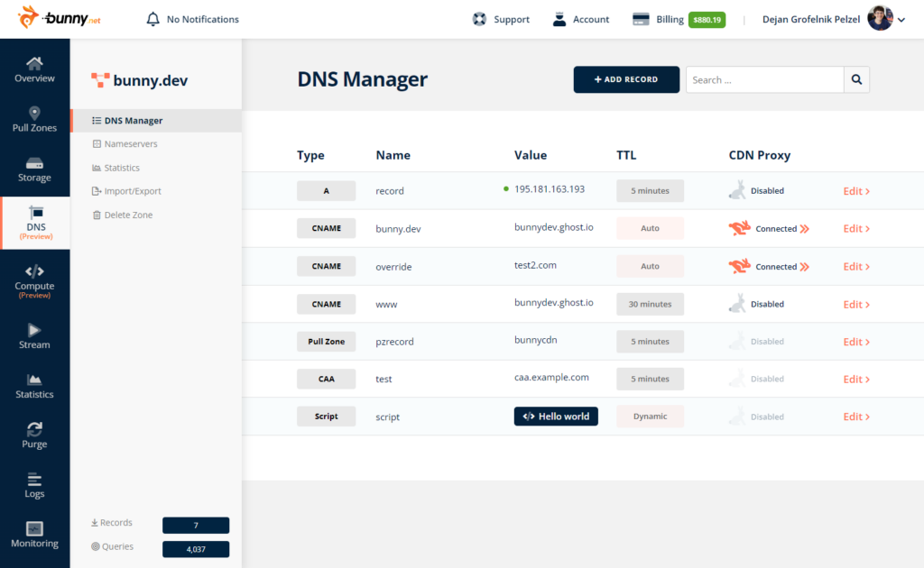The width and height of the screenshot is (924, 568).
Task: Open the Compute (Preview) section
Action: point(34,279)
